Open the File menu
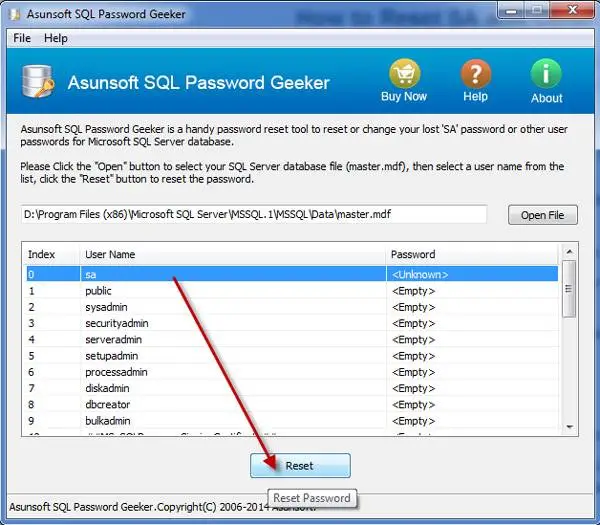The width and height of the screenshot is (600, 525). coord(22,38)
